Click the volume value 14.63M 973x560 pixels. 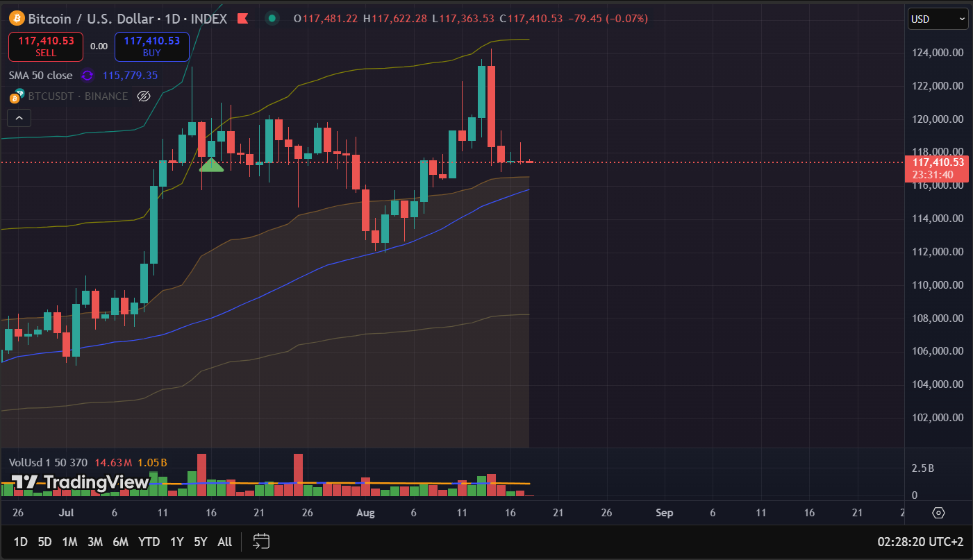point(113,463)
